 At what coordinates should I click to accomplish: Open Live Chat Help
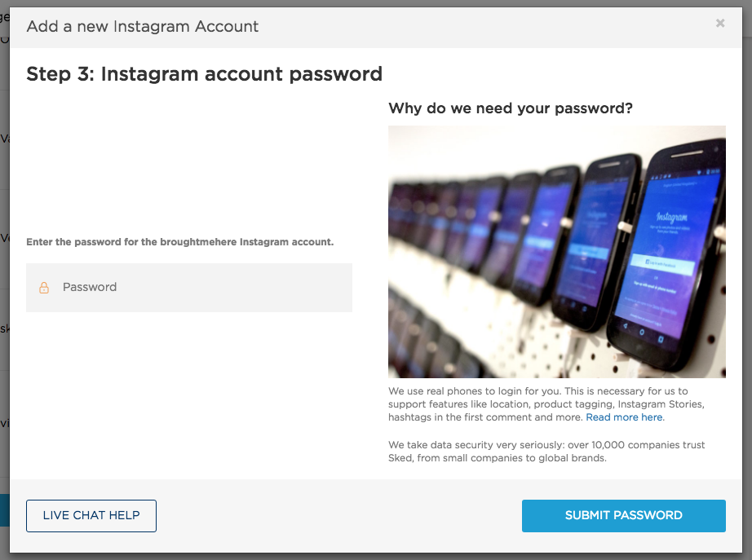[91, 516]
